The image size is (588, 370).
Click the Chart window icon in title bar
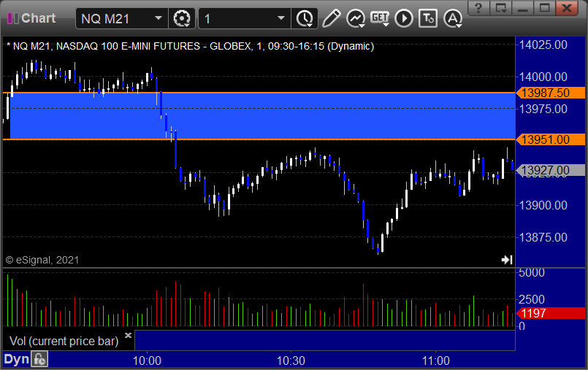tap(12, 18)
